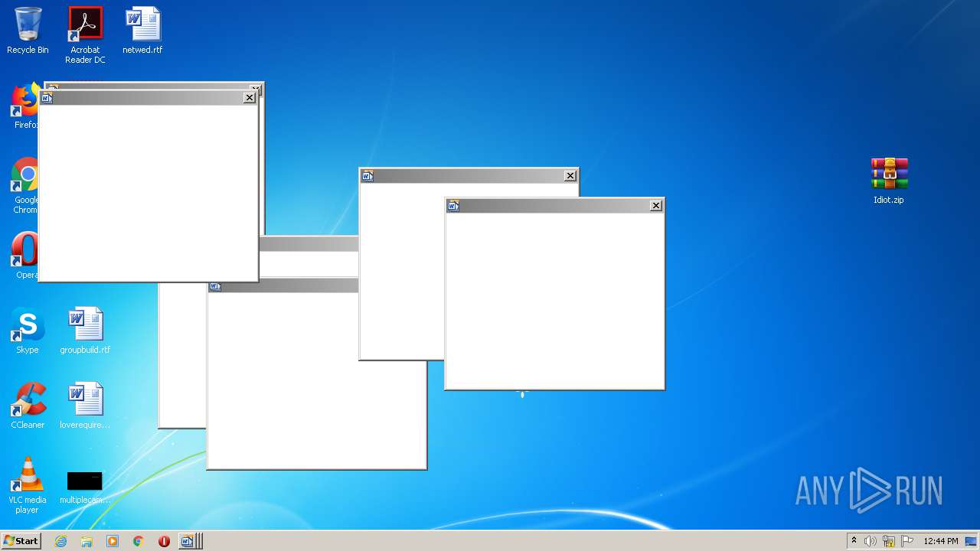Open the clock showing 12:44 PM

941,541
